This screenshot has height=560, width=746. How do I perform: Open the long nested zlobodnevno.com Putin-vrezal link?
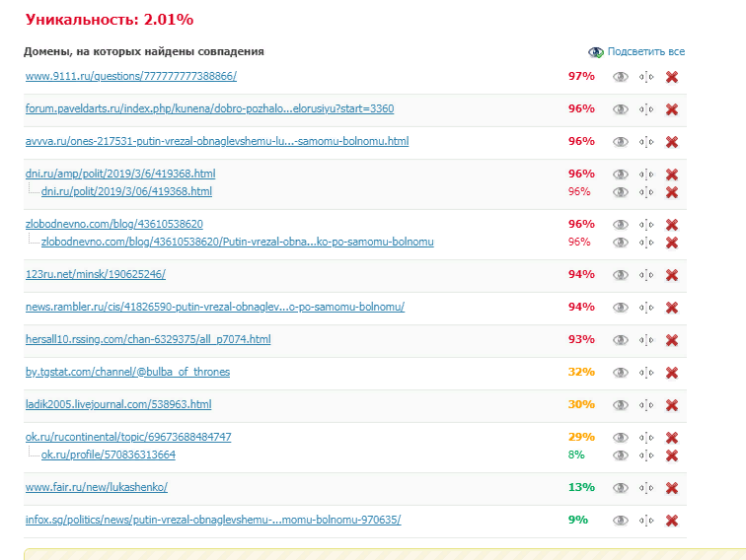(237, 242)
